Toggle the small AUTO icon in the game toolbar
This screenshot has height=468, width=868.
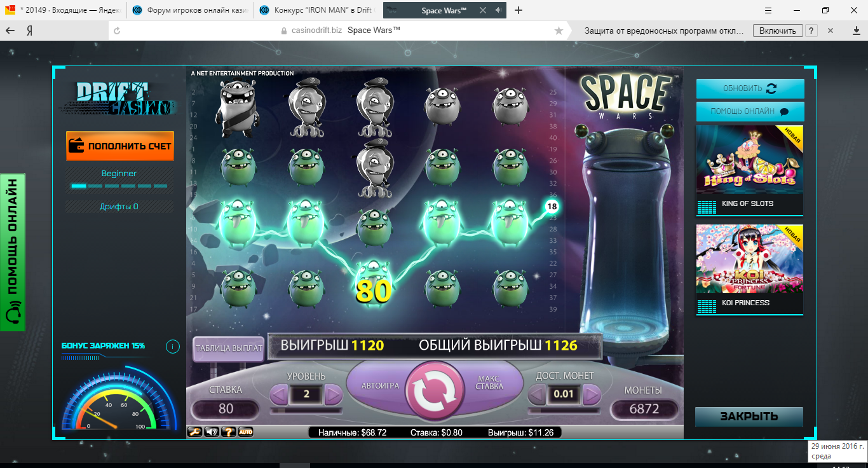click(245, 432)
